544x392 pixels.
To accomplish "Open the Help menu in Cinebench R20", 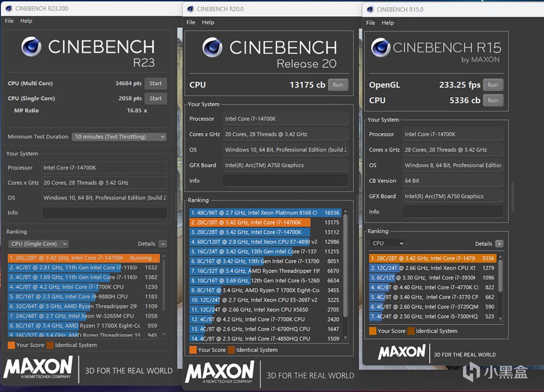I will [208, 22].
